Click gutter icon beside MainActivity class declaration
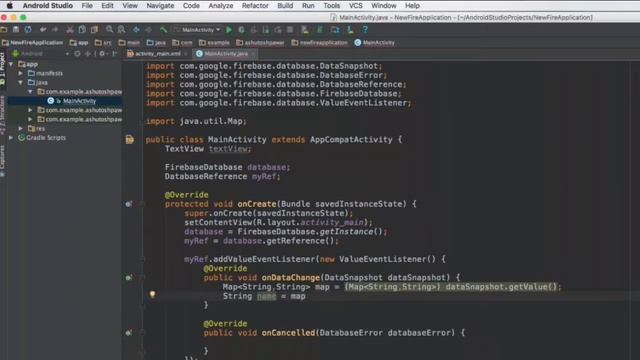This screenshot has width=640, height=360. [x=129, y=140]
